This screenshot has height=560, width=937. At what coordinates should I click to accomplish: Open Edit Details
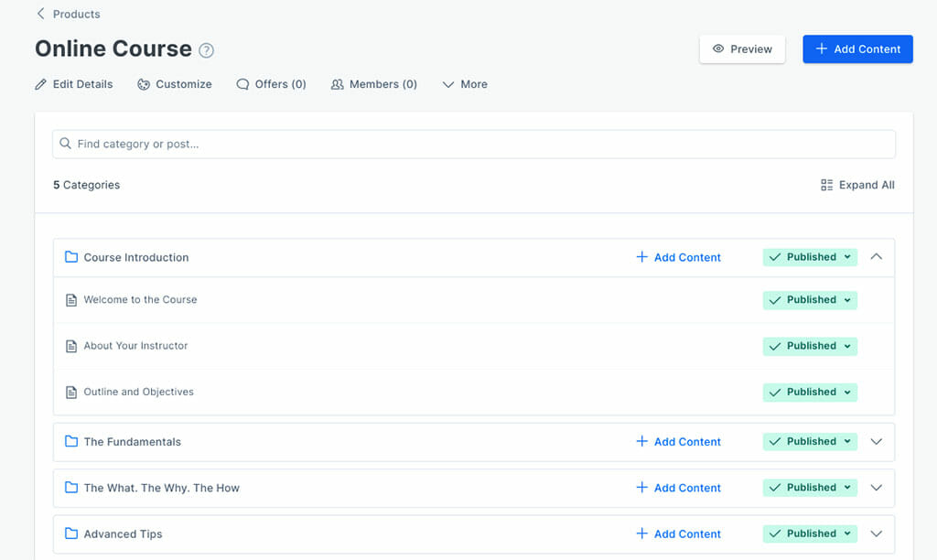(x=74, y=84)
